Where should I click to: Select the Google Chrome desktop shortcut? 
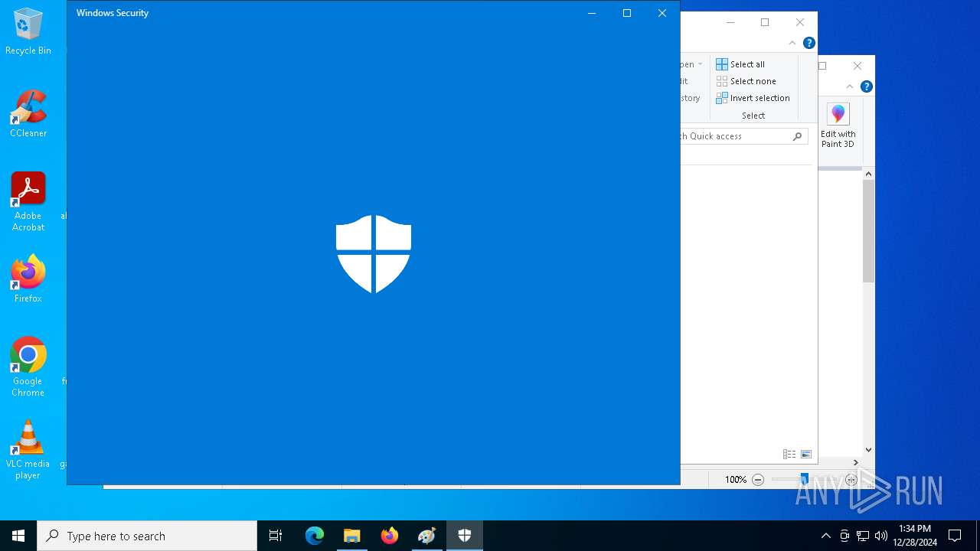point(28,367)
